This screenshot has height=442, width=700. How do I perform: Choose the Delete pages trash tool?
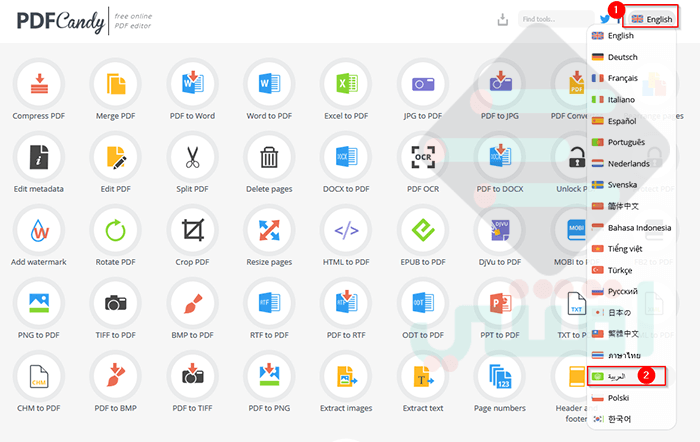tap(269, 158)
